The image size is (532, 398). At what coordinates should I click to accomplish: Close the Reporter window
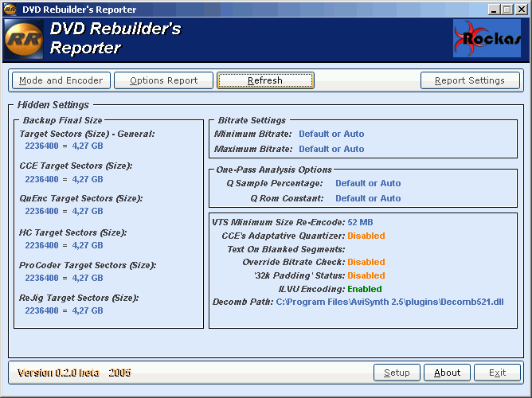[521, 10]
